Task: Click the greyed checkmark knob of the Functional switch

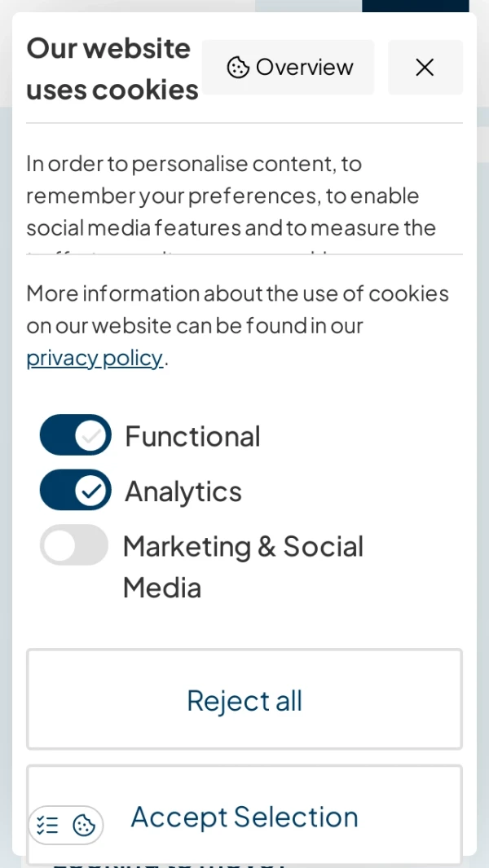Action: (91, 435)
